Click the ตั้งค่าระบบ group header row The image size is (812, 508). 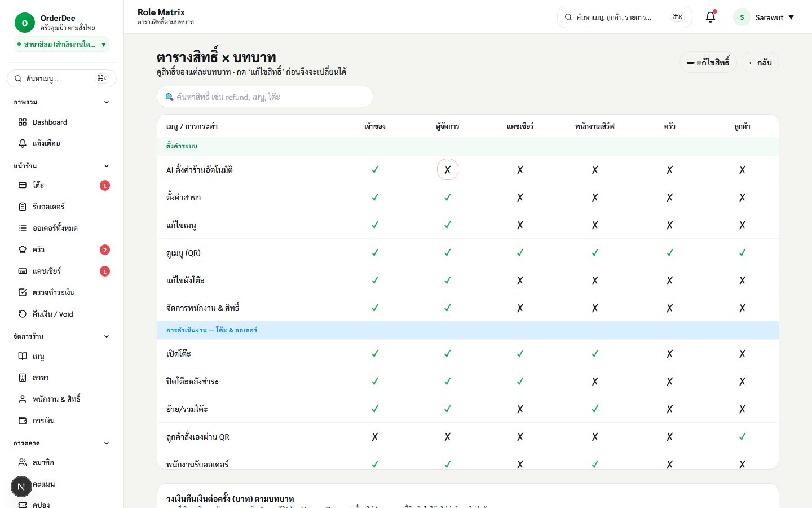click(x=468, y=146)
